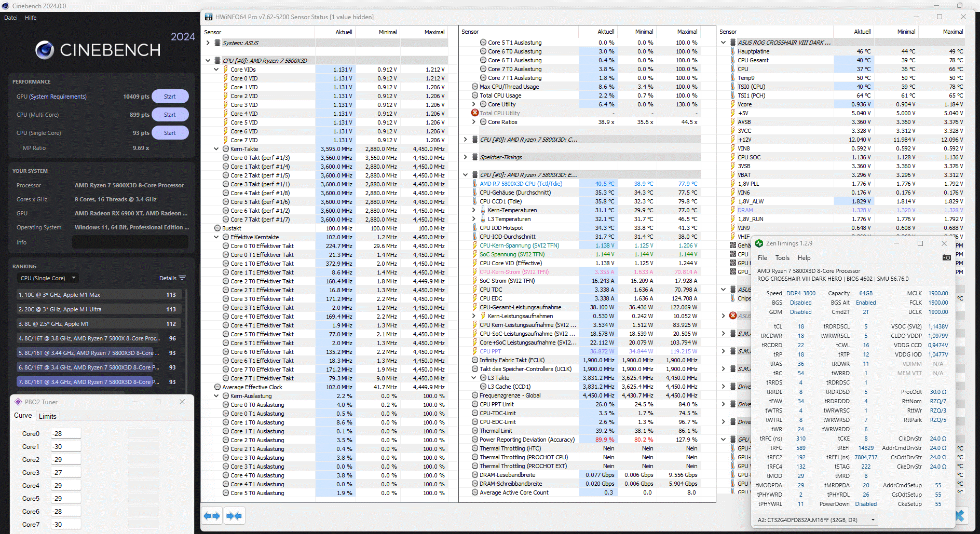
Task: Click the Core0 curve value field
Action: 65,433
